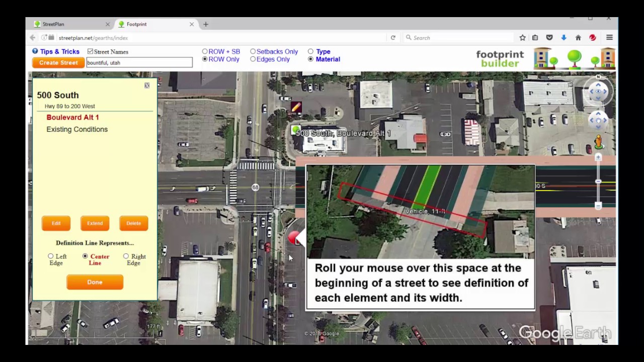The image size is (644, 362).
Task: Click the street cross-section preview image
Action: [420, 212]
